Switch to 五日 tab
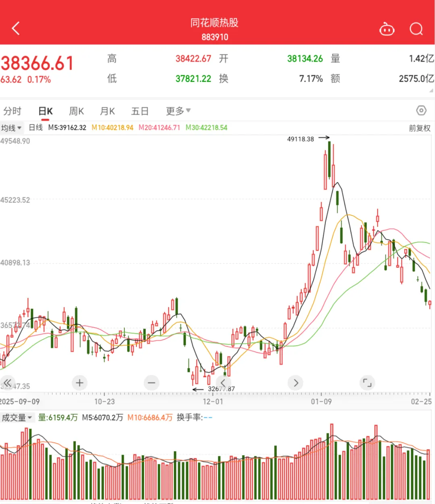 click(x=140, y=111)
